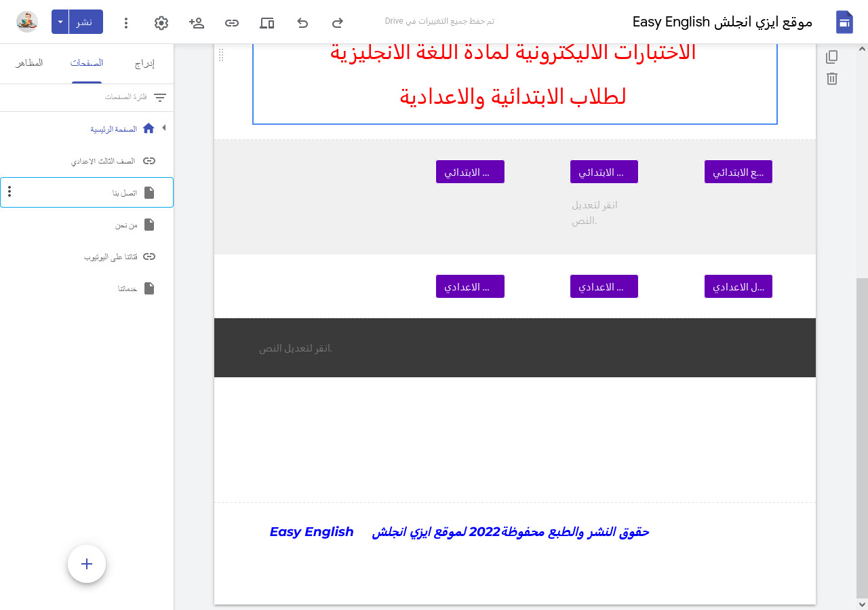
Task: Preview the site with the device preview icon
Action: [x=267, y=22]
